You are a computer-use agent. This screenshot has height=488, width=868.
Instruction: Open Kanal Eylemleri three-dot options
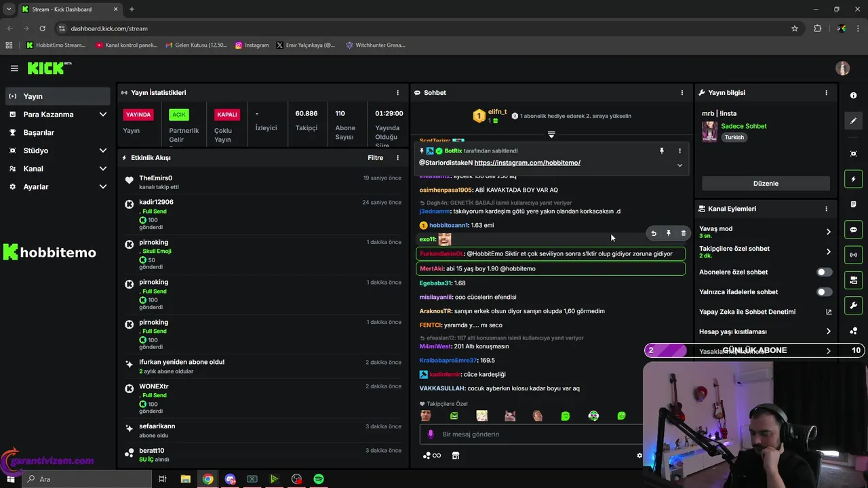click(826, 209)
